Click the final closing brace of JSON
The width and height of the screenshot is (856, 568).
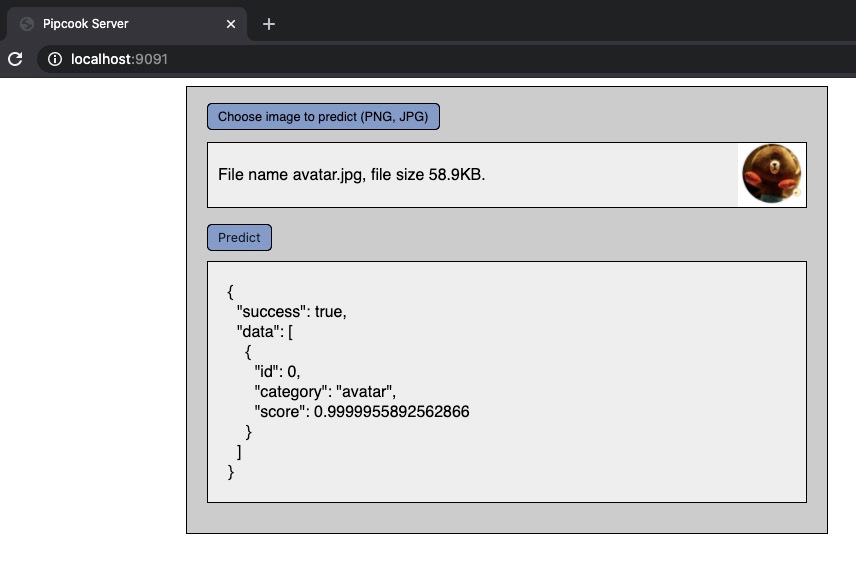(231, 471)
